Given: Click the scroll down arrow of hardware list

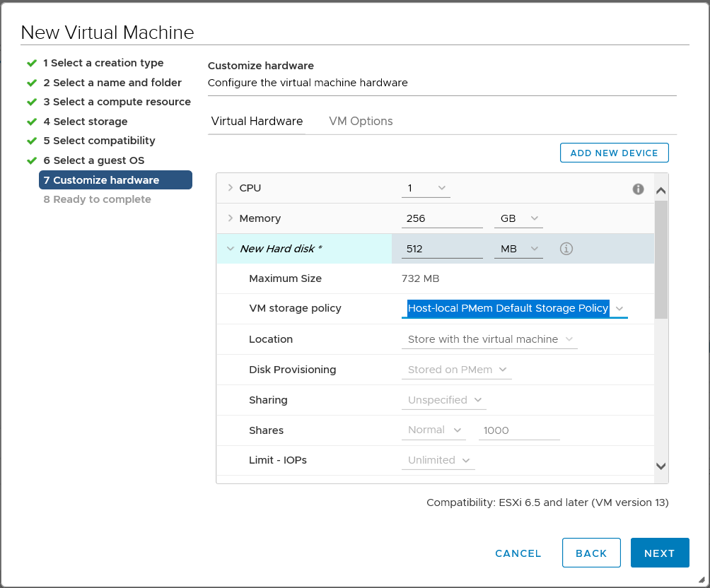Looking at the screenshot, I should click(x=660, y=466).
